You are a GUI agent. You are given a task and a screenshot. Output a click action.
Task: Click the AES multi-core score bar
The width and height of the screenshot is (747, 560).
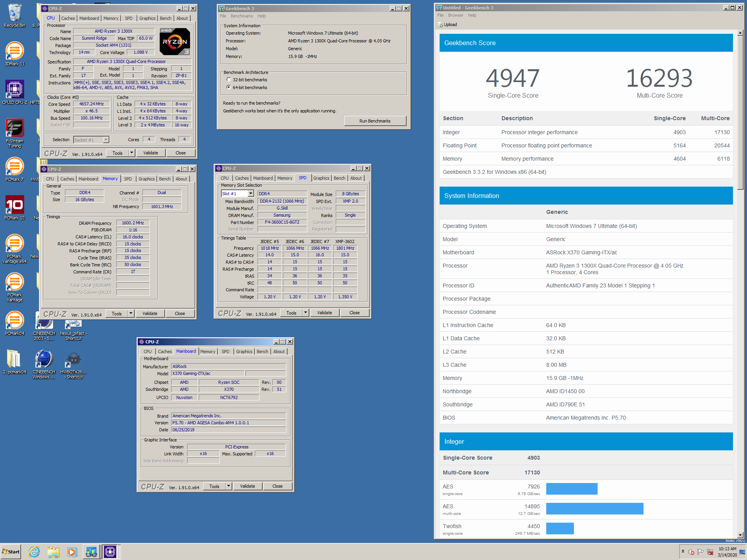pyautogui.click(x=594, y=509)
